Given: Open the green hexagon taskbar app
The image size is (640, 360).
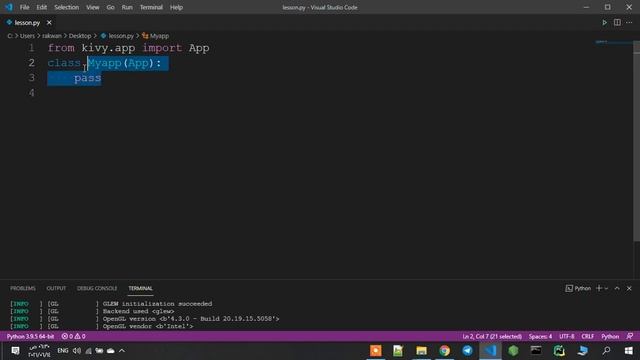Looking at the screenshot, I should click(513, 351).
